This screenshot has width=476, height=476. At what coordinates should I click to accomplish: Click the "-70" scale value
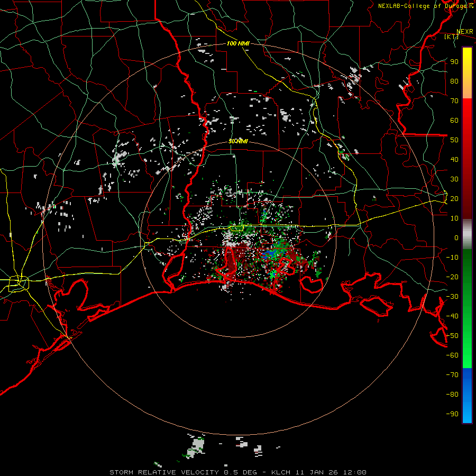(452, 375)
